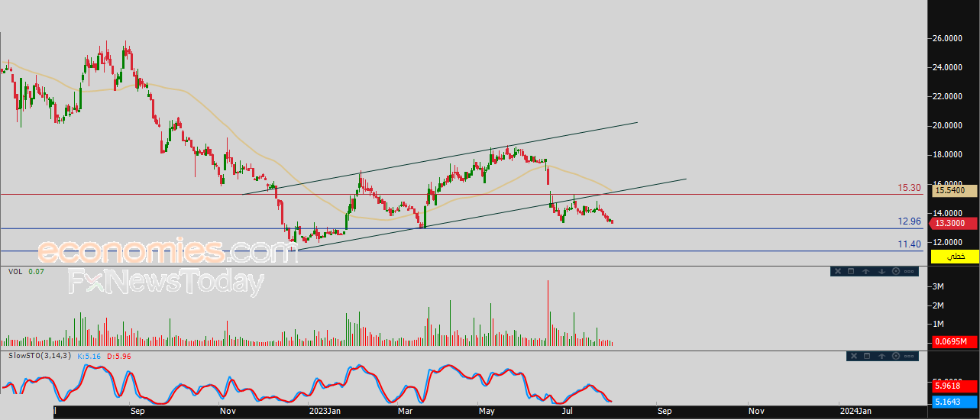Maximize the SlowSTO indicator panel
980x420 pixels.
pyautogui.click(x=868, y=356)
